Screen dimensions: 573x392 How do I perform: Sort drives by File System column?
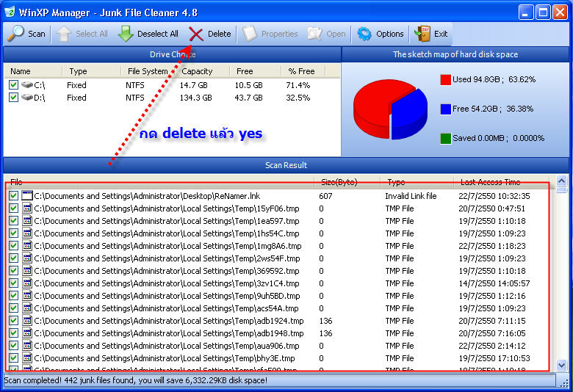[148, 71]
